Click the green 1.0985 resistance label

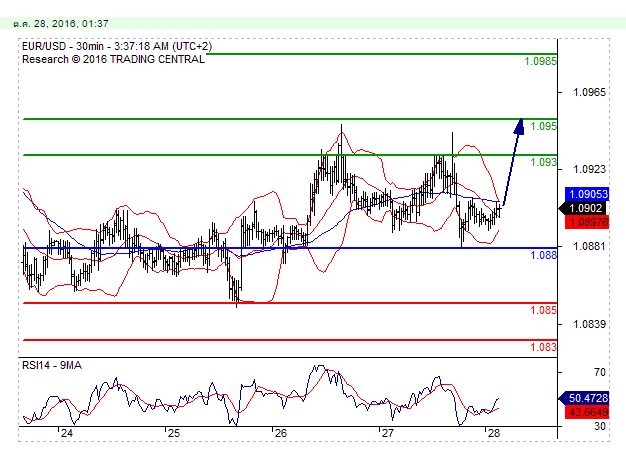[x=540, y=61]
